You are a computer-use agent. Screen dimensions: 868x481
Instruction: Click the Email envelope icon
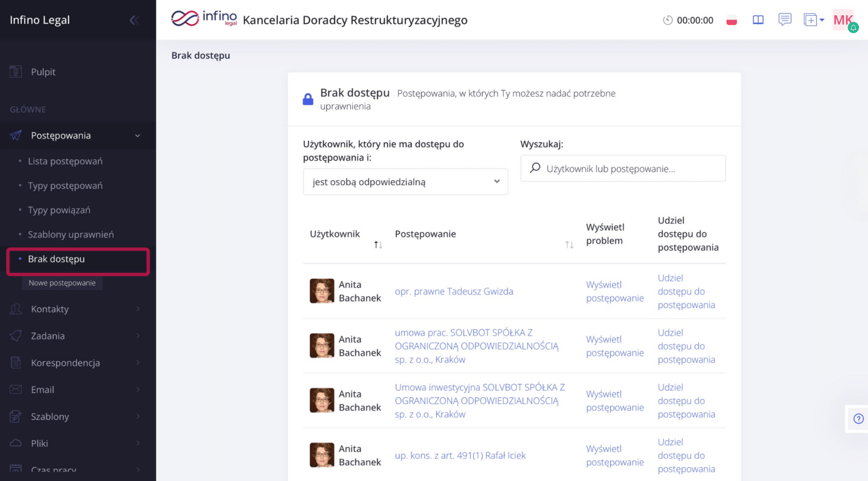pos(16,389)
